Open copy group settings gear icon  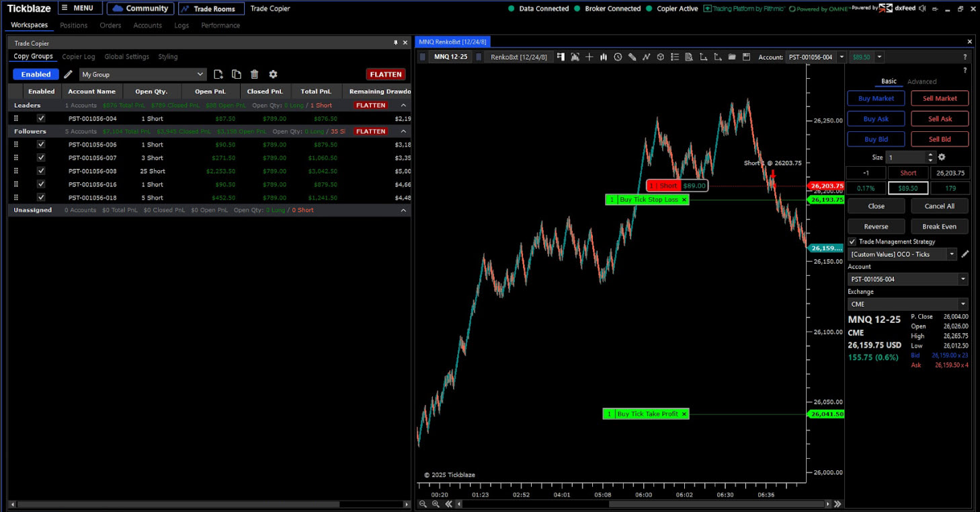[273, 75]
